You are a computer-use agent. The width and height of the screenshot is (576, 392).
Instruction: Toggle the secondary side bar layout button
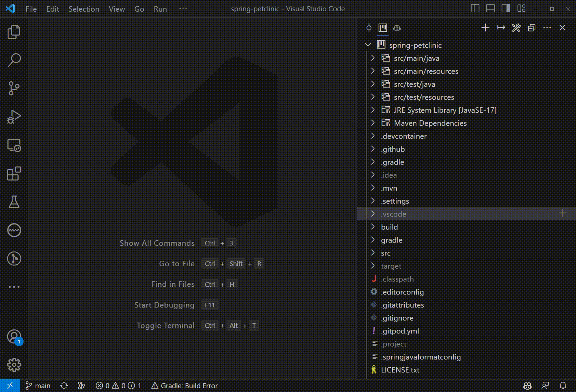point(506,9)
